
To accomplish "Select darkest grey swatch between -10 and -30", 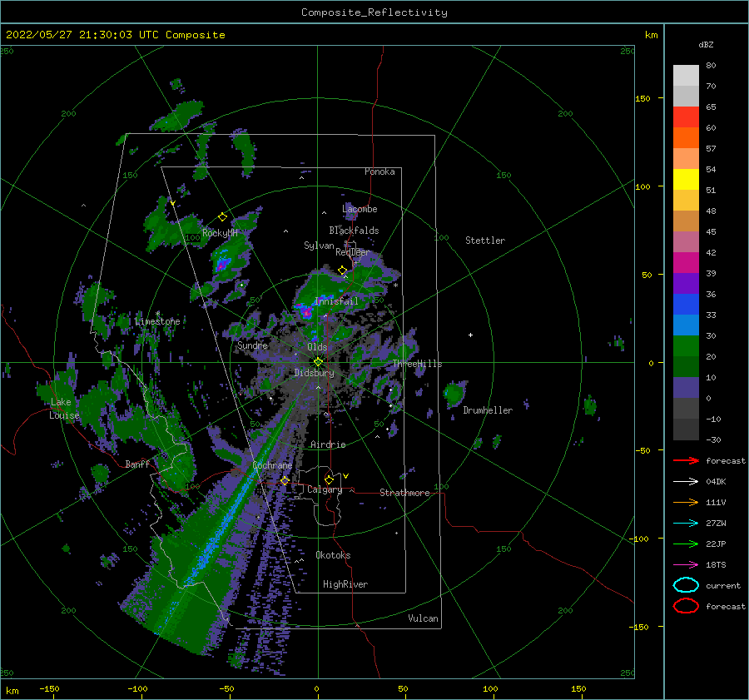I will coord(686,429).
